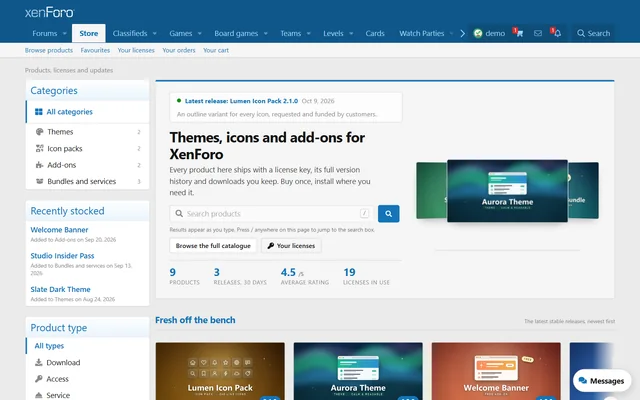Open the Welcome Banner product card

(496, 371)
